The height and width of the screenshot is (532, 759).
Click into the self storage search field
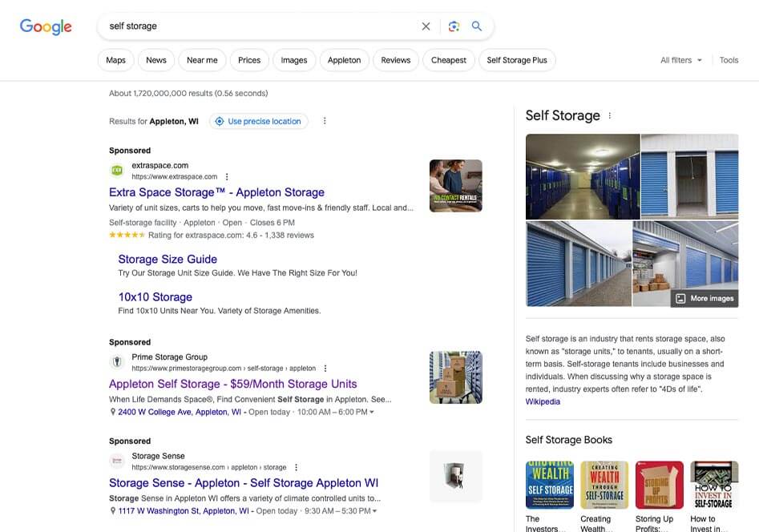tap(256, 26)
